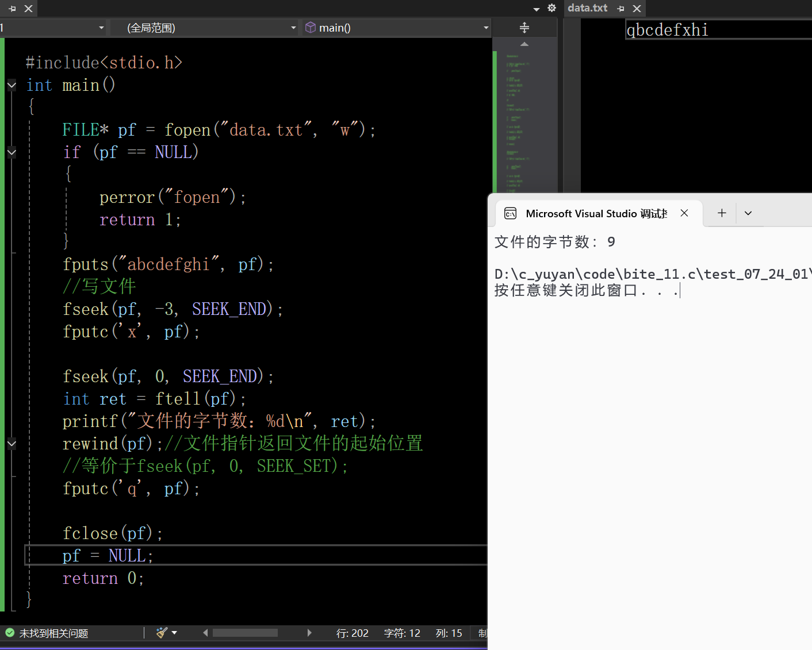The image size is (812, 650).
Task: Click the 字符: 12 character indicator
Action: point(402,633)
